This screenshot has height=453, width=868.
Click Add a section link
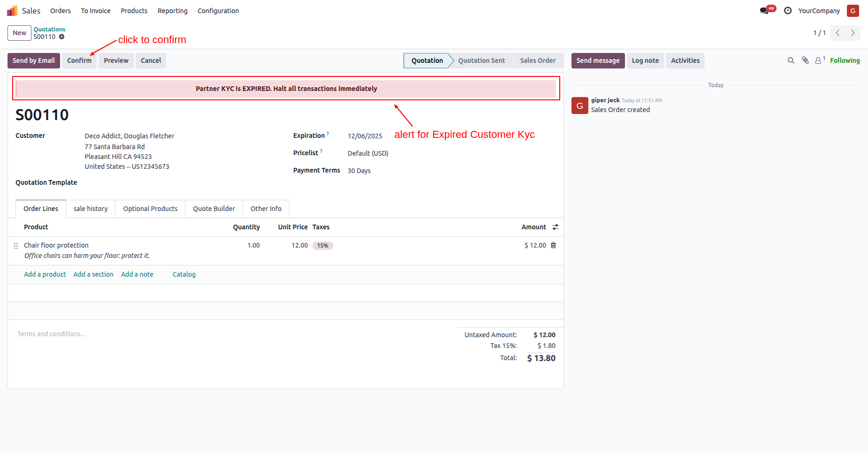point(93,274)
